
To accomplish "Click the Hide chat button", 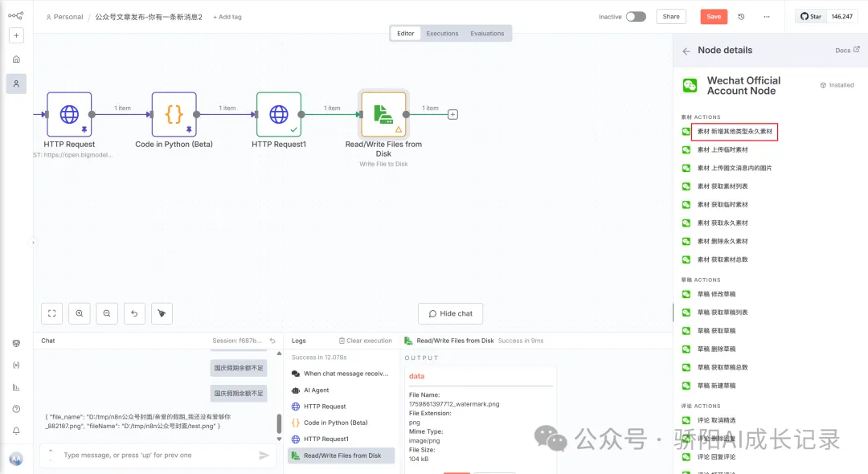I will 450,313.
